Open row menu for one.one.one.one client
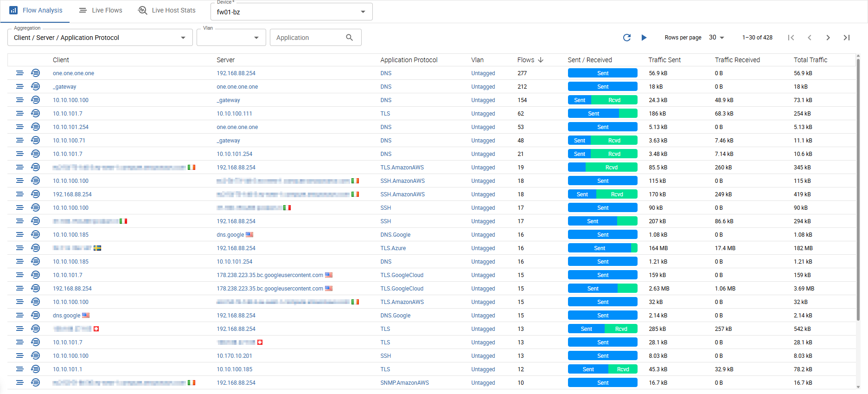Viewport: 868px width, 394px height. pos(19,73)
